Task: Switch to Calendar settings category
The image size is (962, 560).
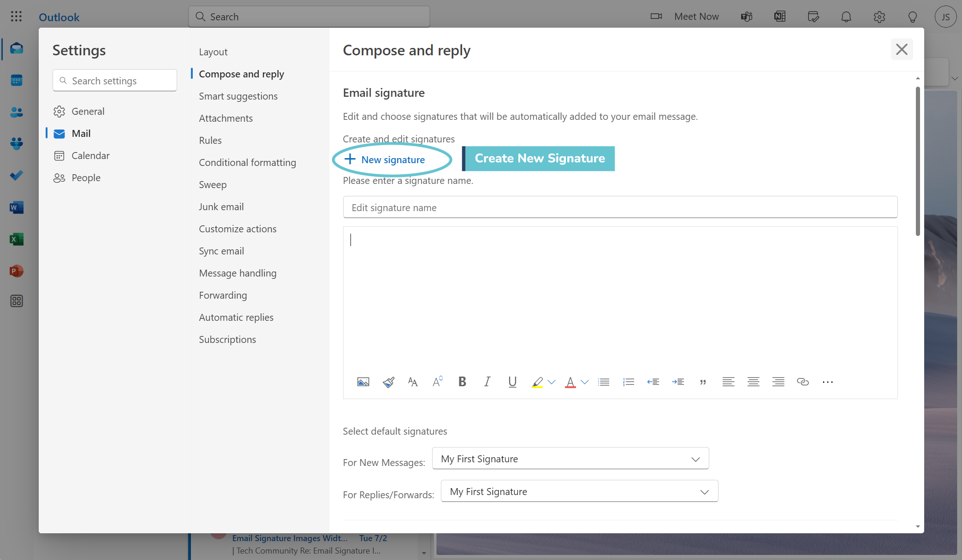Action: click(91, 155)
